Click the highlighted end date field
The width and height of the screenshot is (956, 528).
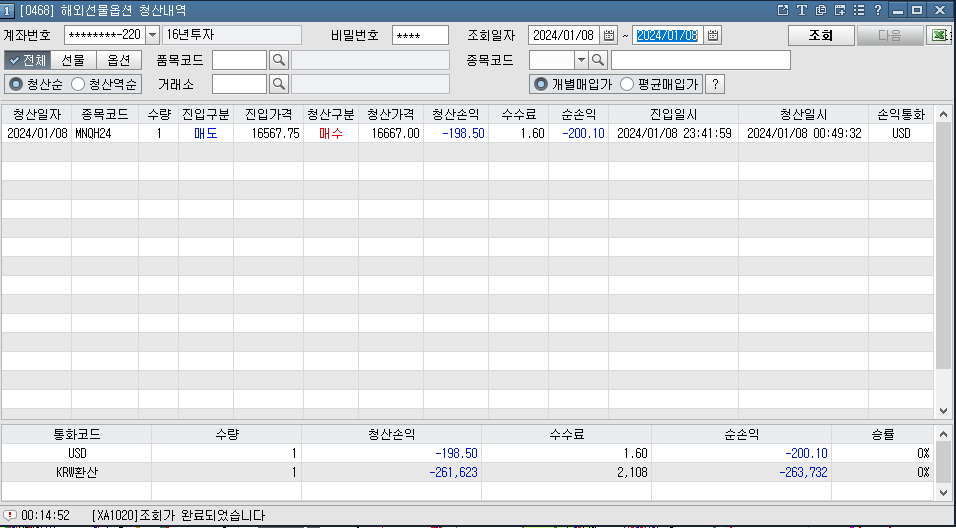[668, 35]
